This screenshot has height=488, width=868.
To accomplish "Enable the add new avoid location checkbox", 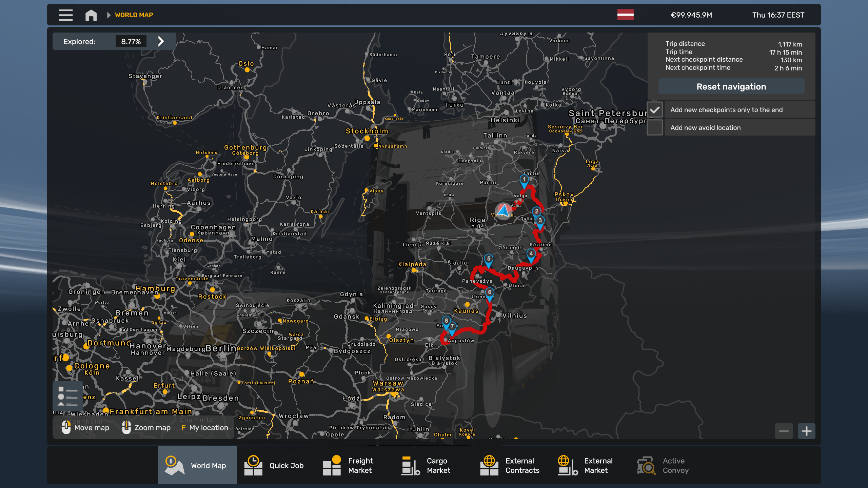I will click(x=655, y=128).
